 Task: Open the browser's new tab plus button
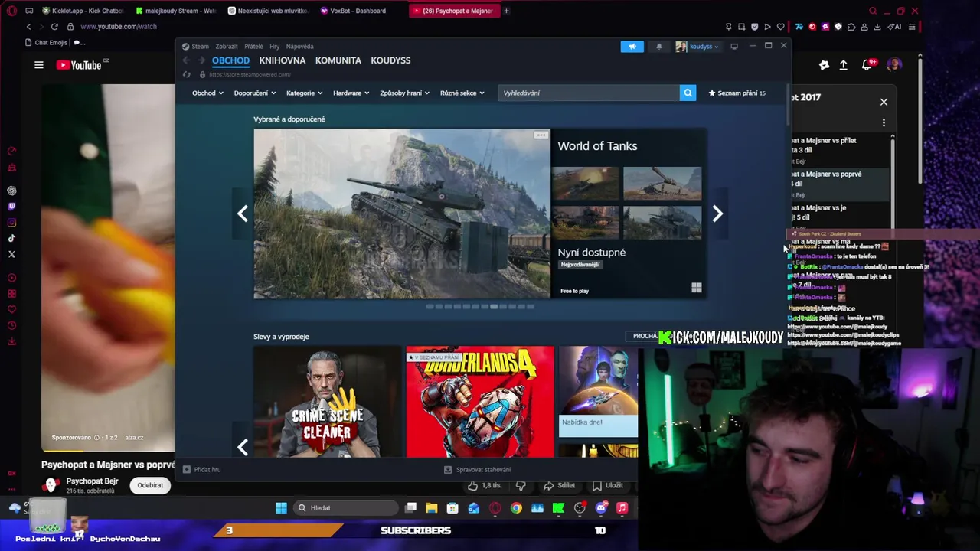(x=506, y=11)
